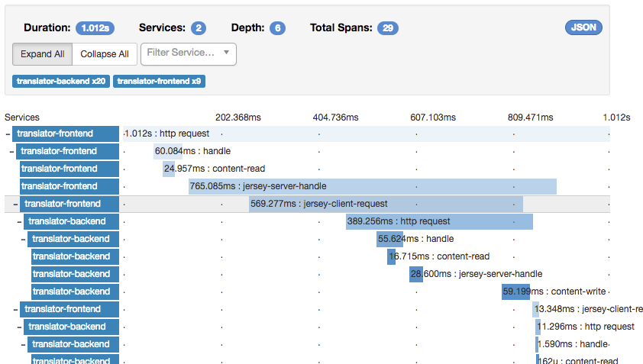Click the Expand All button
Image resolution: width=643 pixels, height=364 pixels.
[42, 54]
